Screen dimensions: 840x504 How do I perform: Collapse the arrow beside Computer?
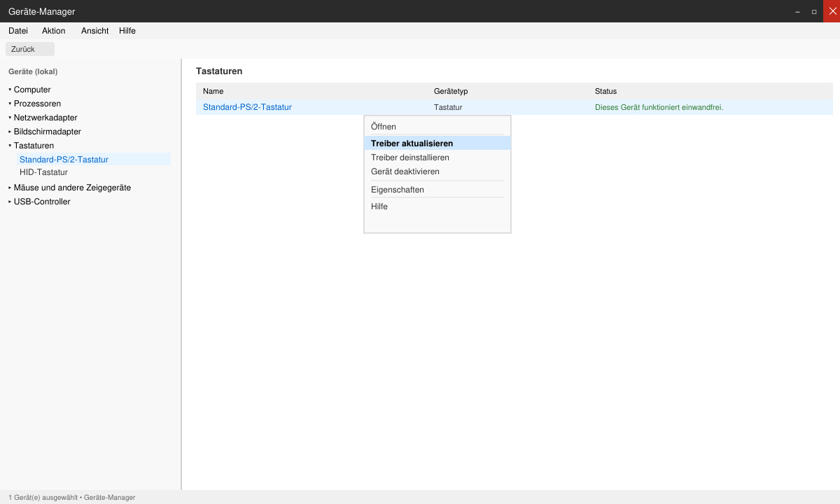click(x=10, y=90)
